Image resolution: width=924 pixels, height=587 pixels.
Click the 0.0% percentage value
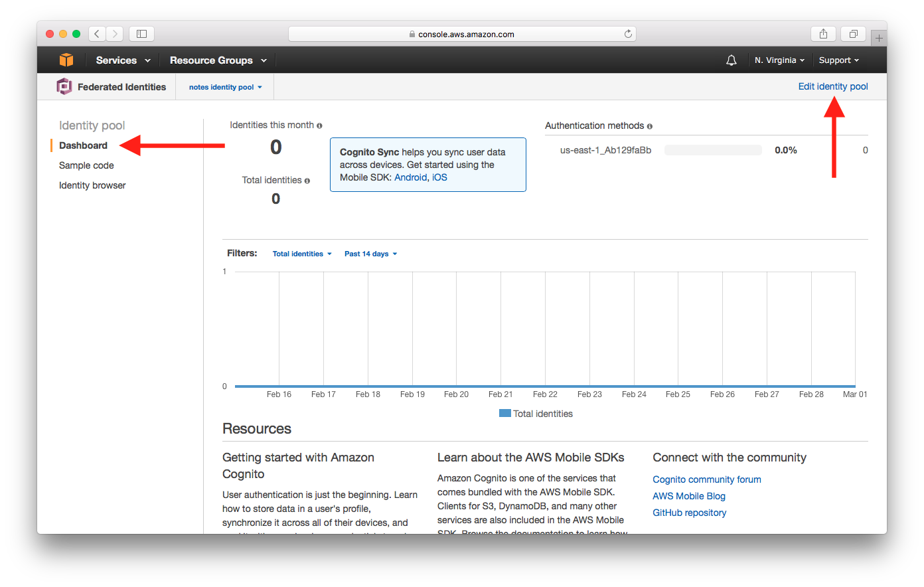pyautogui.click(x=786, y=150)
